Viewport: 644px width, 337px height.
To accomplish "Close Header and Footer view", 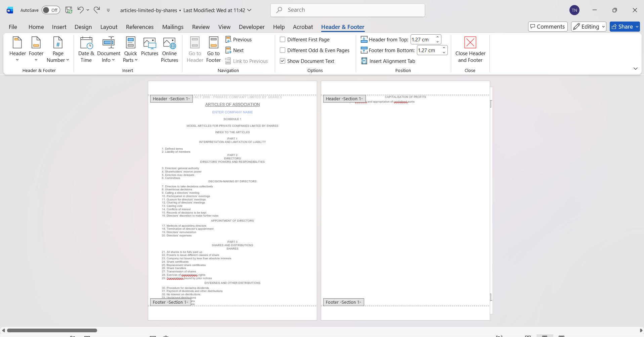I will click(470, 49).
